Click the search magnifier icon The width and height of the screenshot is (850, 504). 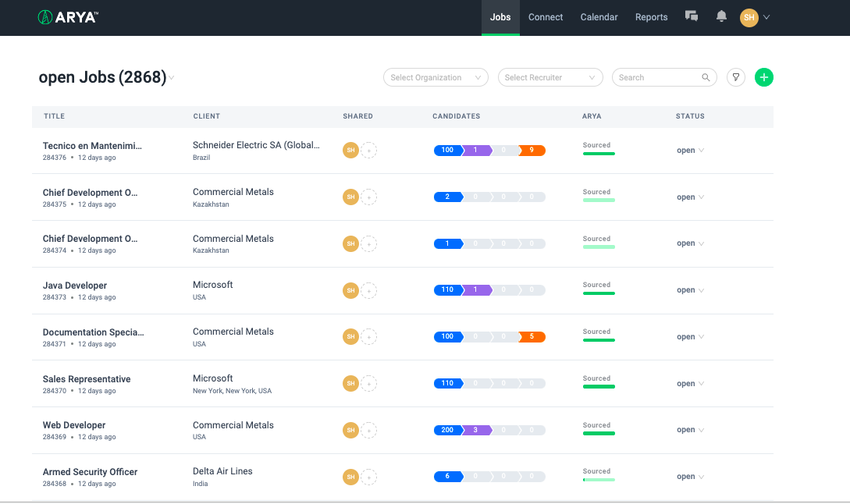click(x=706, y=77)
